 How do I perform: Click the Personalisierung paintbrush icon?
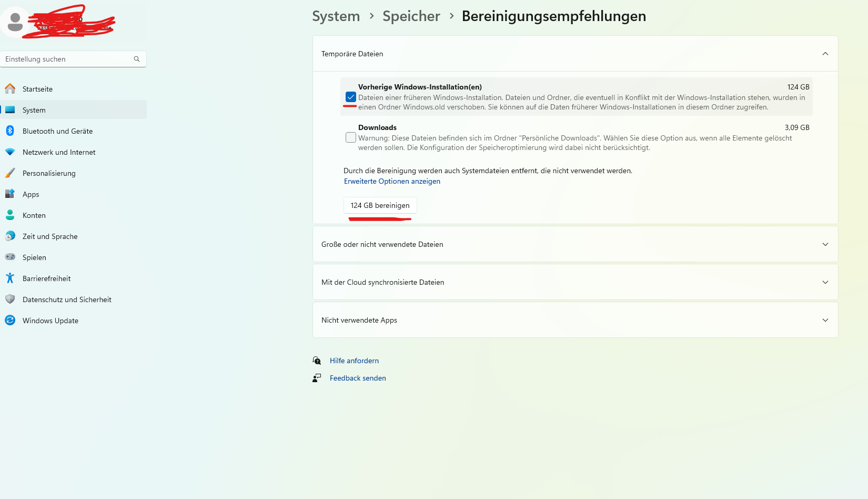(10, 173)
